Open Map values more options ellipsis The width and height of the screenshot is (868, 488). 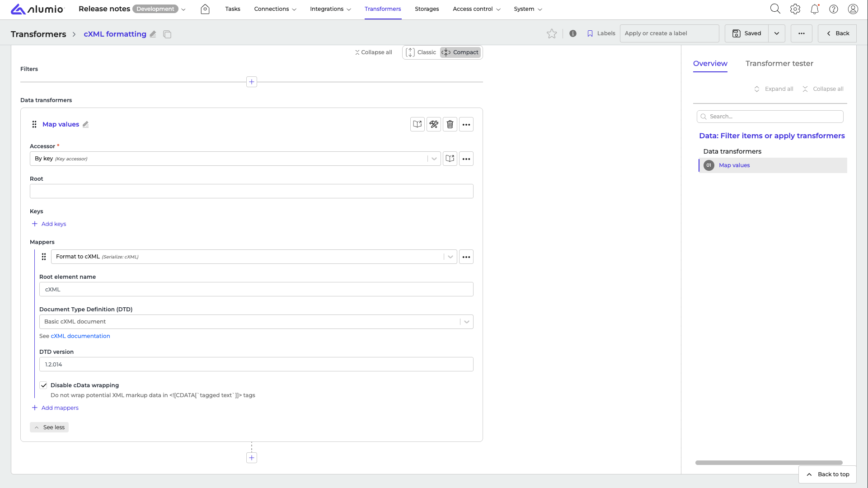(x=466, y=124)
